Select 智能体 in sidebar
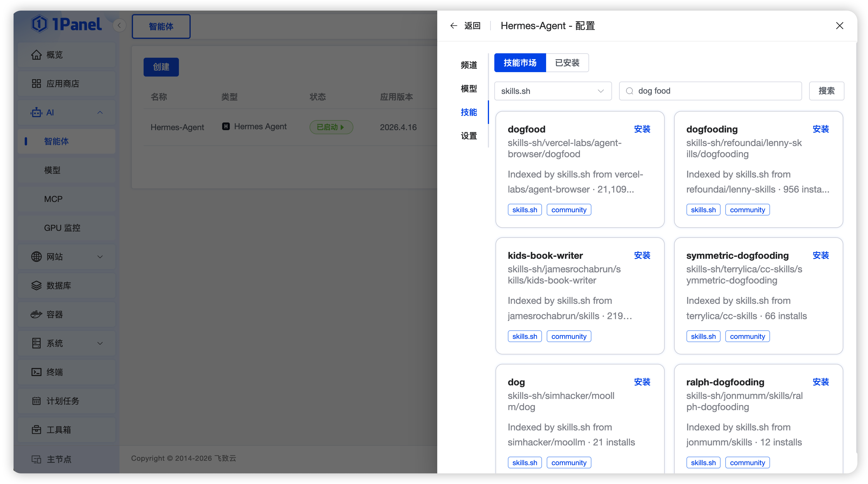Image resolution: width=868 pixels, height=484 pixels. coord(66,141)
